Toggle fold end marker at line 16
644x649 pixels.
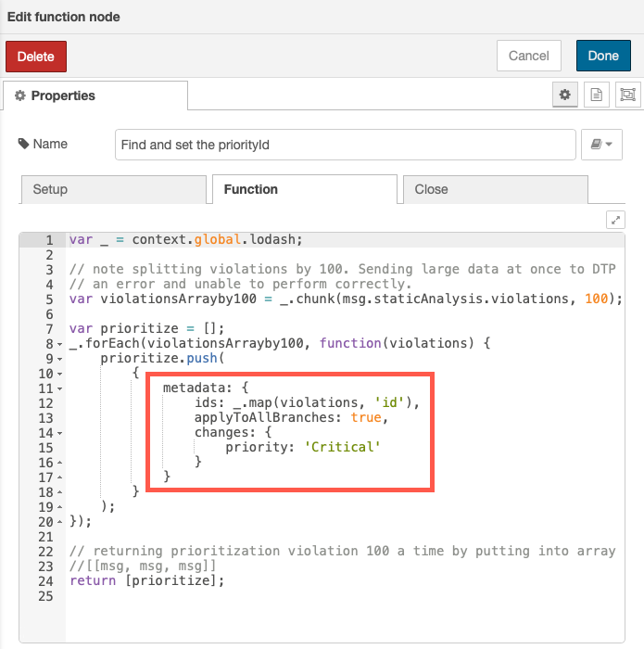59,463
